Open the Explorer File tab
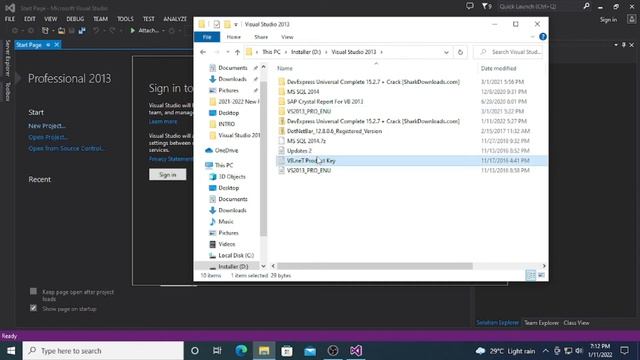This screenshot has width=640, height=360. (207, 37)
